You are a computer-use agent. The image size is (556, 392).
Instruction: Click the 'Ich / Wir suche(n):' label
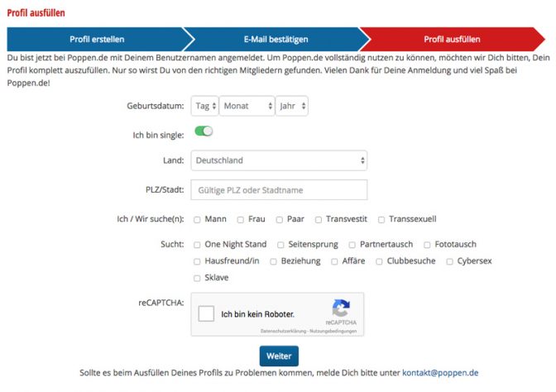[151, 219]
